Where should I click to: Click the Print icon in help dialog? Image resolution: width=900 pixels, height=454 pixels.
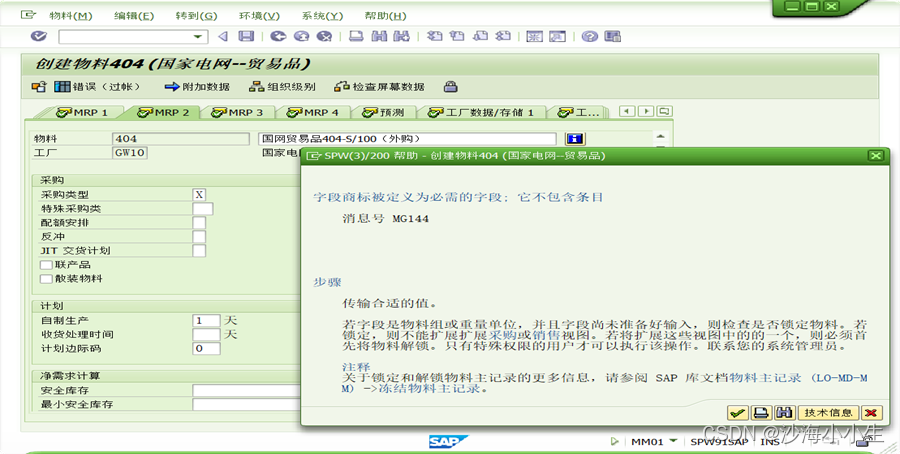click(761, 413)
